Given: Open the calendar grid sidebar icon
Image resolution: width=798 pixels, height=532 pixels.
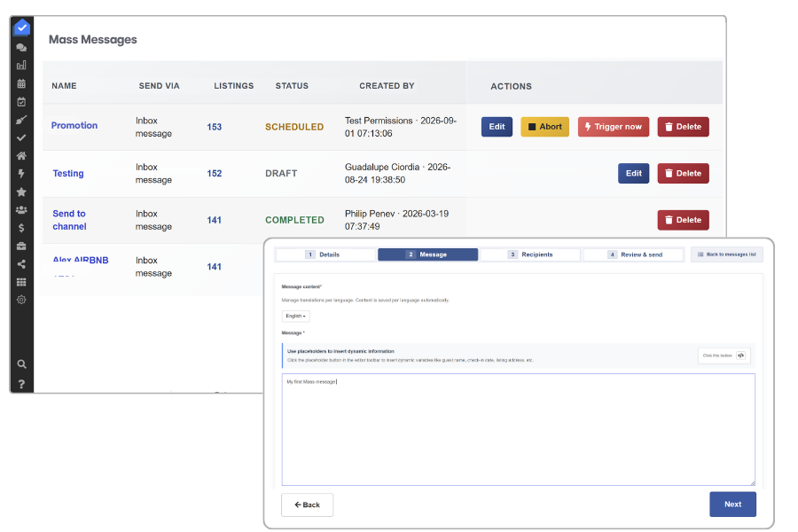Looking at the screenshot, I should click(x=21, y=83).
